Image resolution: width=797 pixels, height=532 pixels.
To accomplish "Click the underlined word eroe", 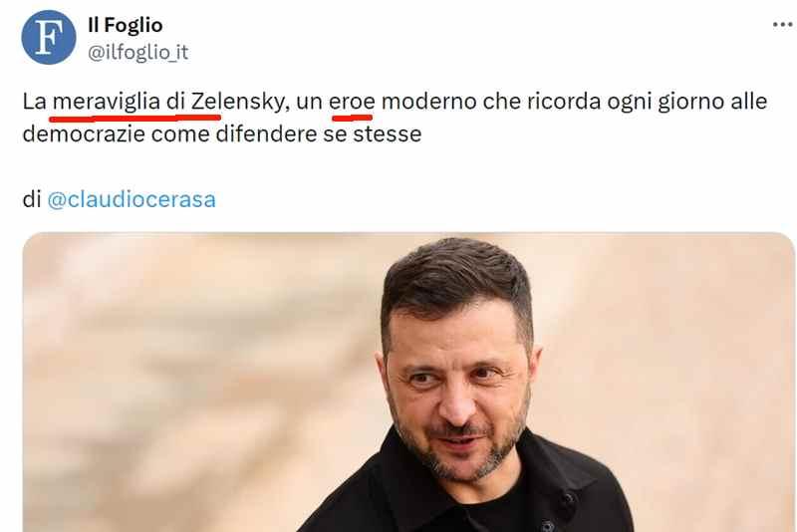I will point(352,102).
